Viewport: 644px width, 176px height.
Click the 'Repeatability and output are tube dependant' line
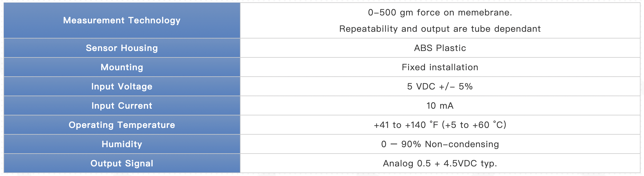(440, 29)
